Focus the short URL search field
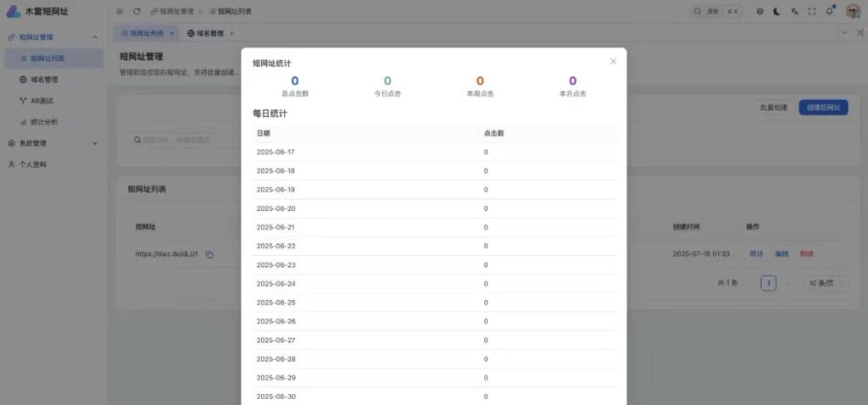 tap(184, 140)
